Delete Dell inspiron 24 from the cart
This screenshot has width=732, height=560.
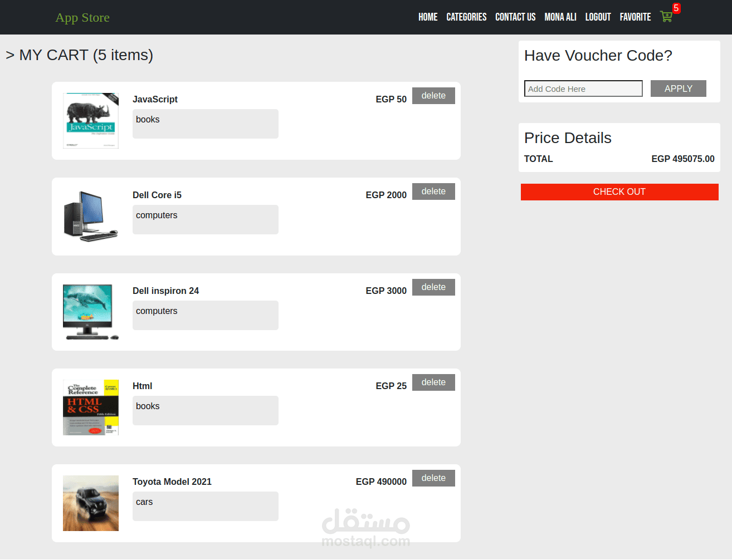pyautogui.click(x=433, y=287)
